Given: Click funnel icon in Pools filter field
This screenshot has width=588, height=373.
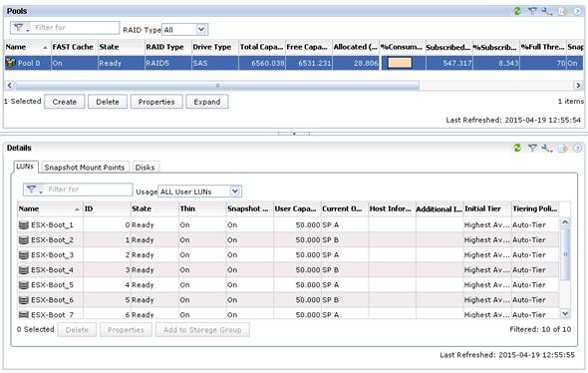Looking at the screenshot, I should [x=19, y=27].
